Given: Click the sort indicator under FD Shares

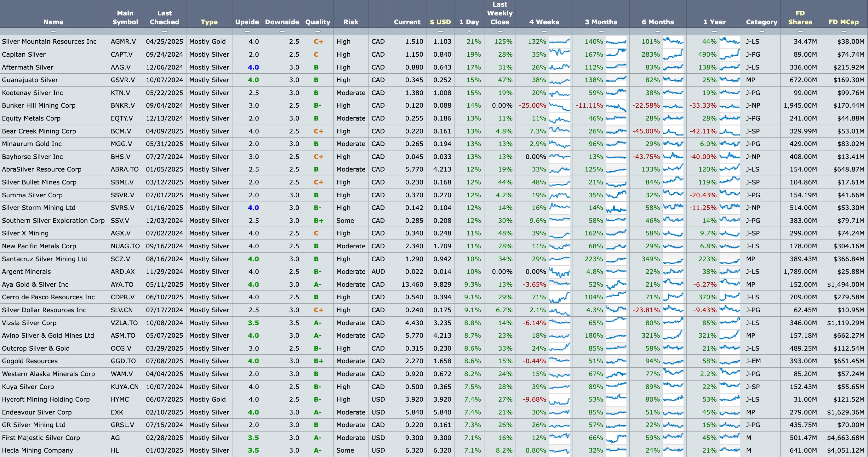Looking at the screenshot, I should pyautogui.click(x=800, y=31).
